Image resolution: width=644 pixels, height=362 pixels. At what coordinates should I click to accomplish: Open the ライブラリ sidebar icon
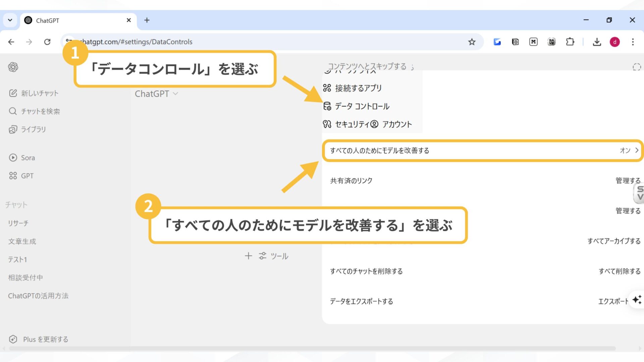(x=13, y=129)
